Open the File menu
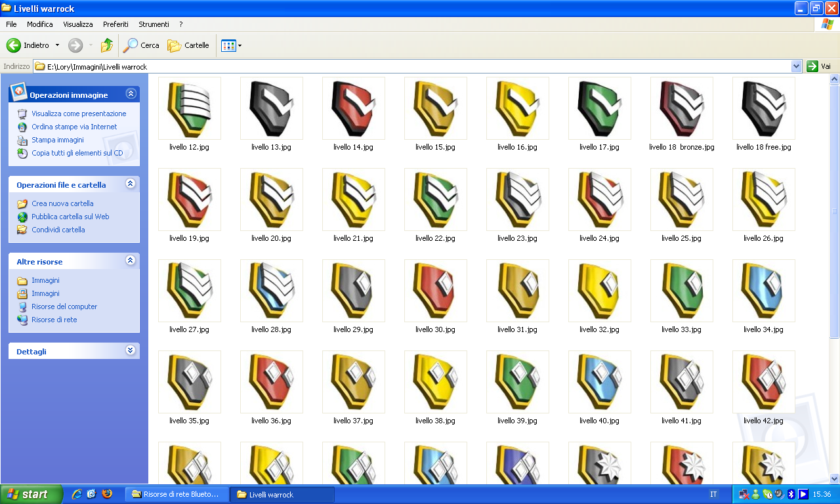The image size is (840, 504). click(11, 24)
